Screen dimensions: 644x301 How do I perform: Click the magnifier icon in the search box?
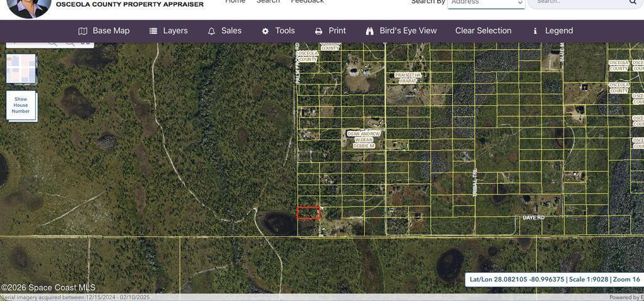[x=633, y=3]
